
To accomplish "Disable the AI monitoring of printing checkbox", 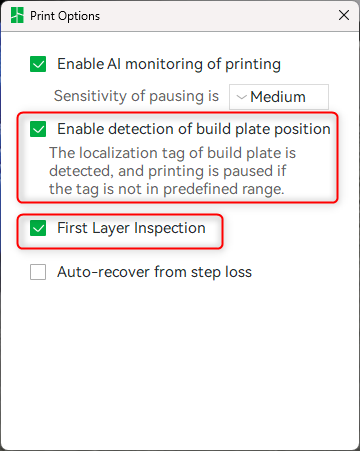I will pos(38,64).
